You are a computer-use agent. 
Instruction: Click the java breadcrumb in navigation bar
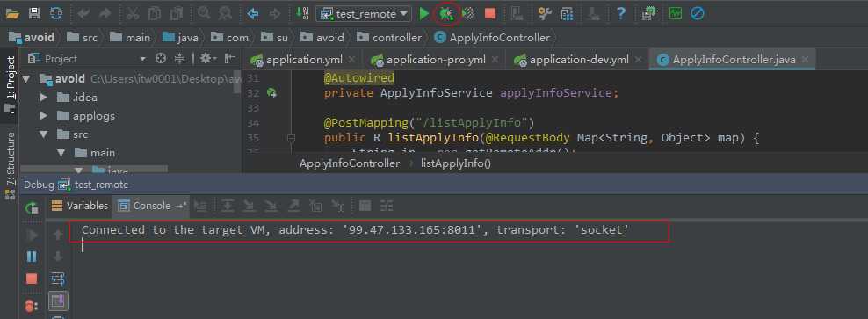(x=180, y=37)
